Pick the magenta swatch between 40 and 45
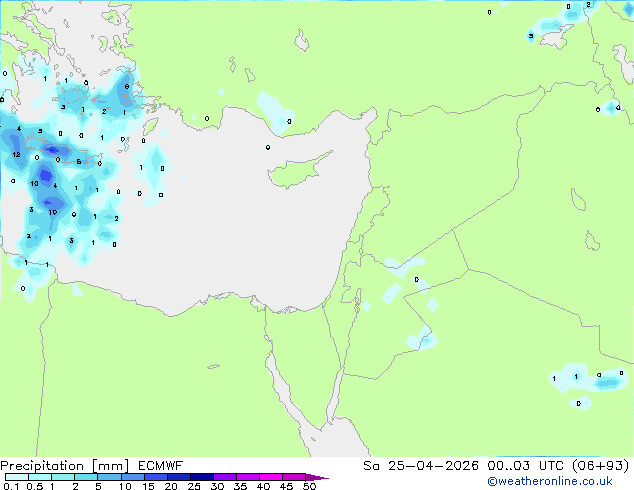The width and height of the screenshot is (634, 490). (x=271, y=477)
